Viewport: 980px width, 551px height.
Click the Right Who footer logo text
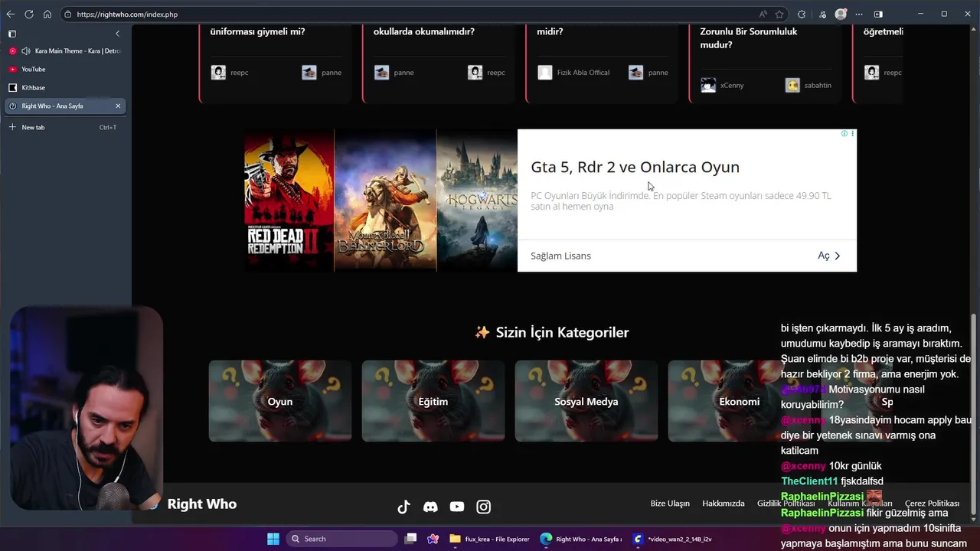point(202,504)
